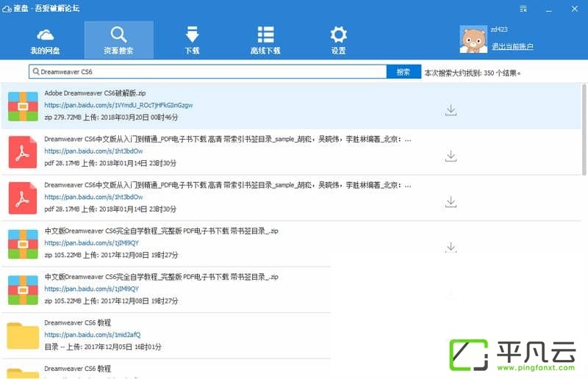The image size is (588, 379).
Task: Click download icon for first PDF result
Action: [451, 156]
